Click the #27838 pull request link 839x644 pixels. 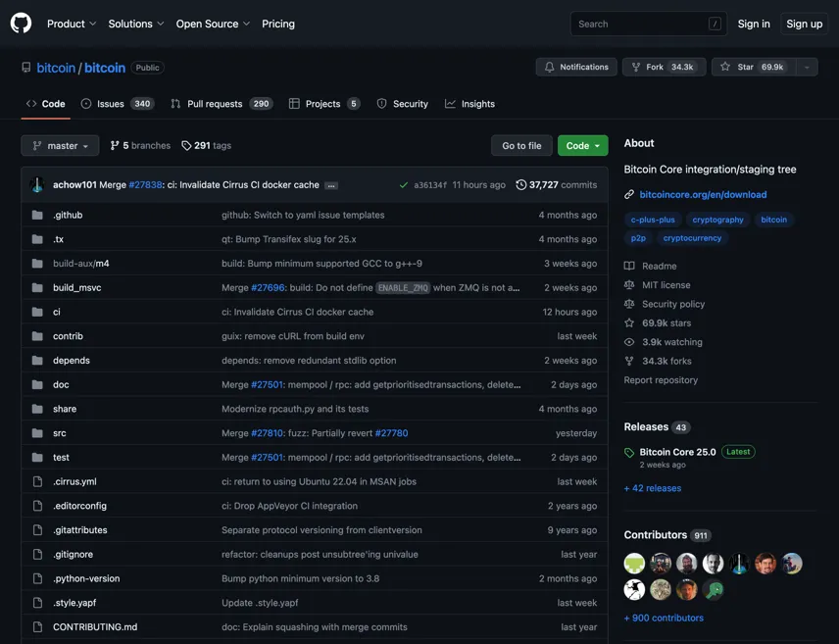point(145,184)
